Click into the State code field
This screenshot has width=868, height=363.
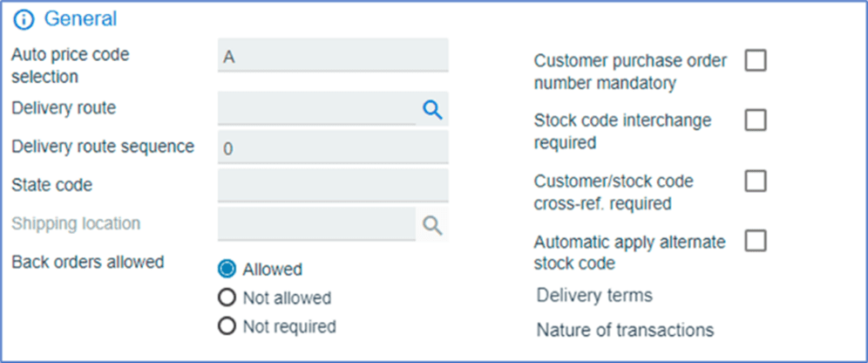(333, 186)
